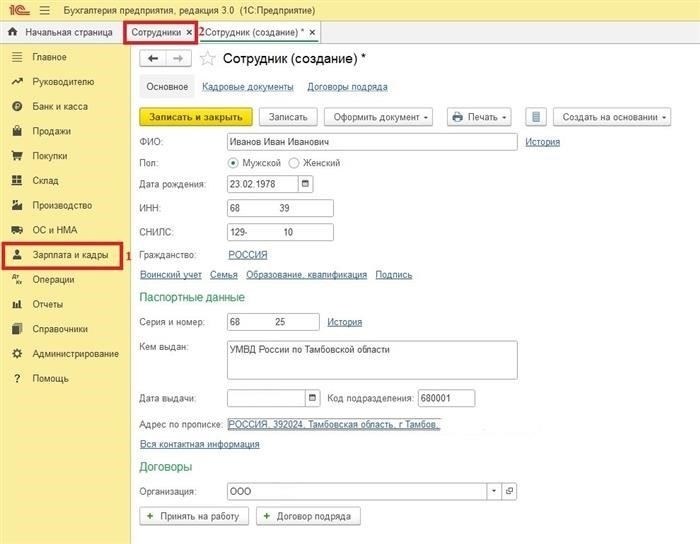
Task: Open Помощь section
Action: tap(66, 378)
